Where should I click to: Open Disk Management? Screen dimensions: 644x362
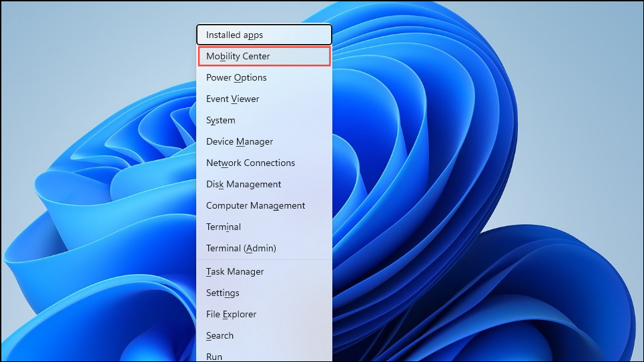coord(264,184)
